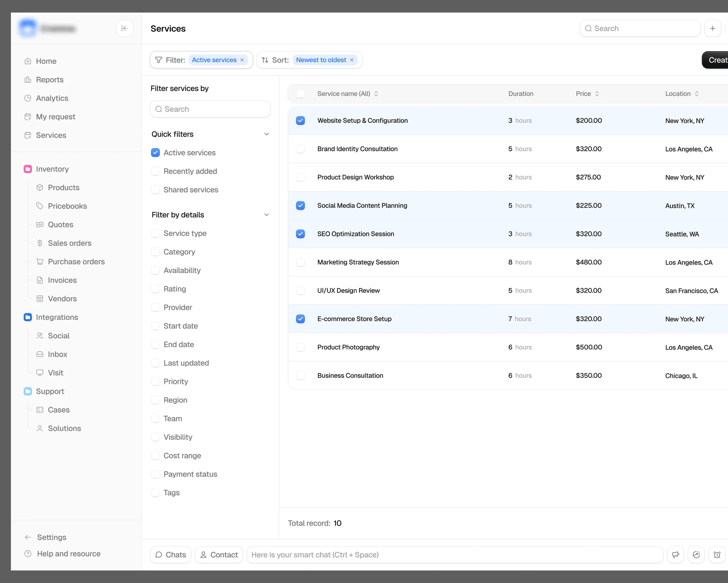Image resolution: width=728 pixels, height=583 pixels.
Task: Focus the top Search field
Action: tap(640, 28)
